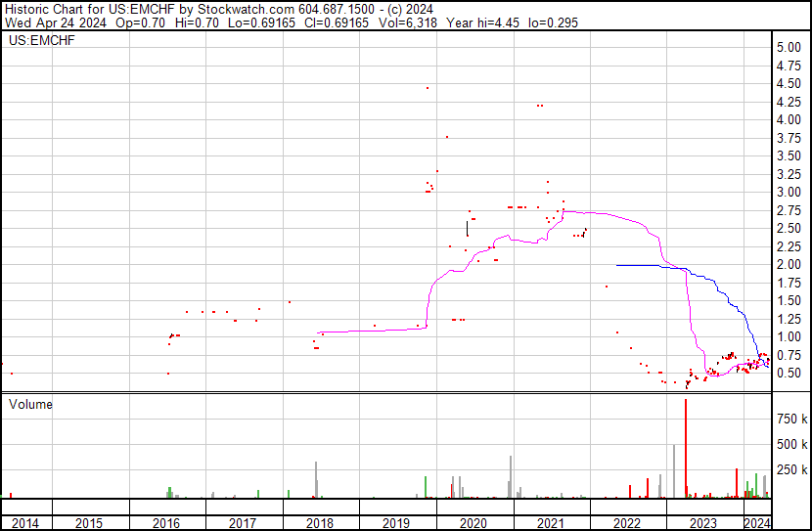Click the US:EMCHF ticker label in chart
This screenshot has height=531, width=812.
pos(41,40)
